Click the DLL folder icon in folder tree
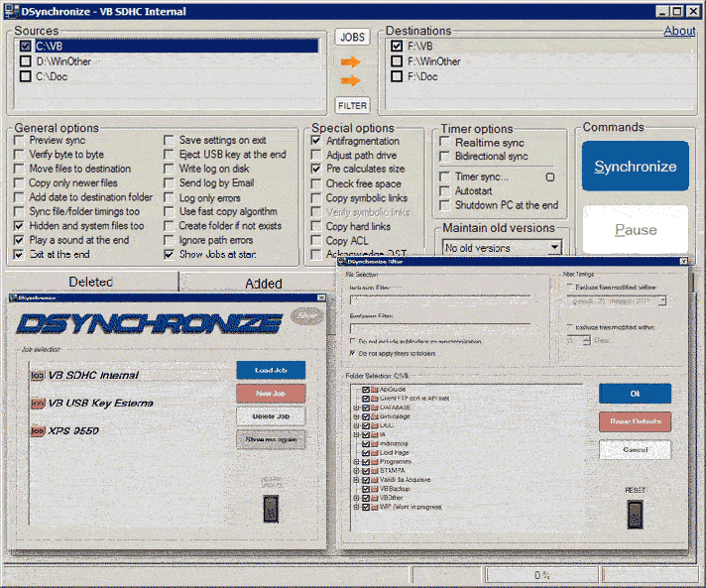This screenshot has height=588, width=706. 375,425
